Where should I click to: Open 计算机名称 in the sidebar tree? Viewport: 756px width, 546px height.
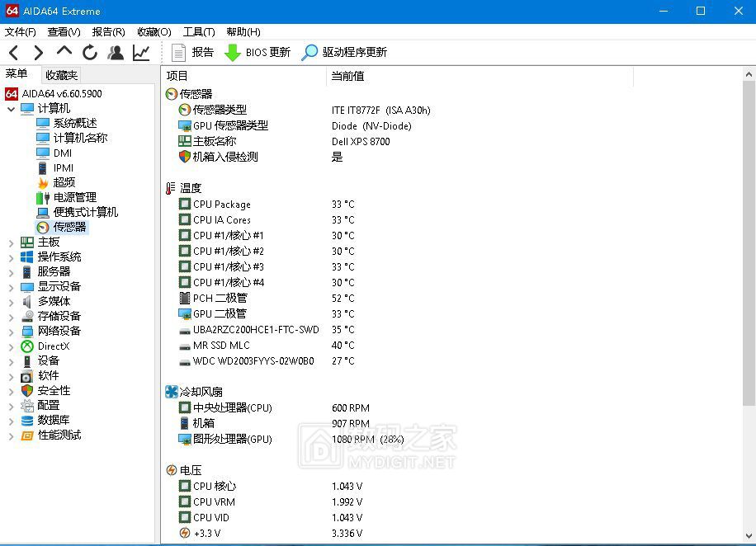point(80,138)
